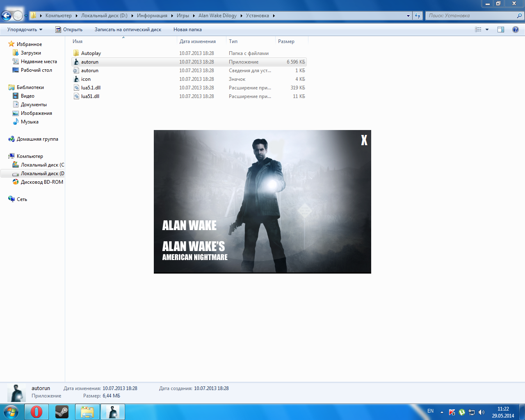This screenshot has height=420, width=525.
Task: Open the Видео library
Action: pos(27,96)
